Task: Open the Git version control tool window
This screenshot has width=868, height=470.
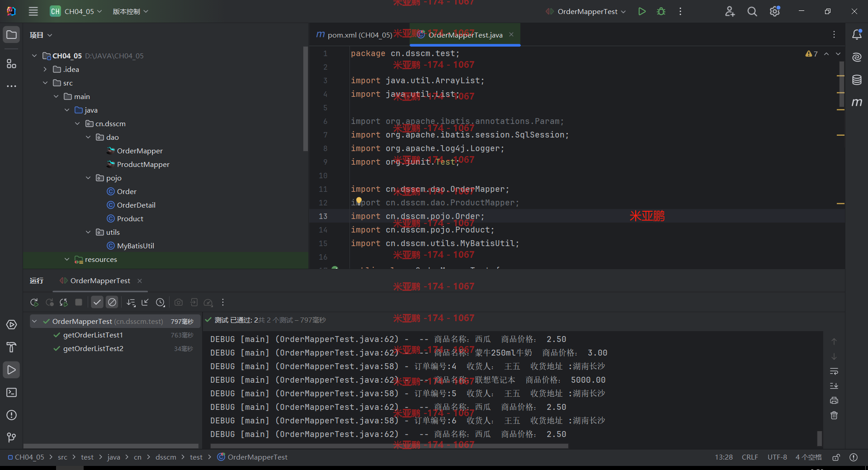Action: pyautogui.click(x=11, y=437)
